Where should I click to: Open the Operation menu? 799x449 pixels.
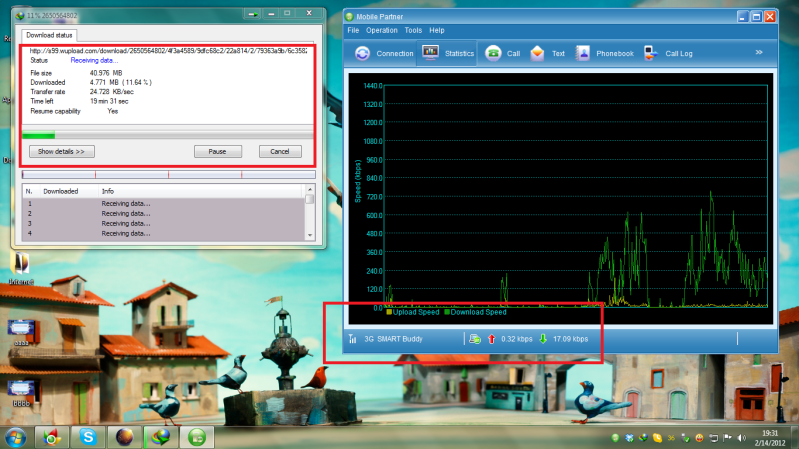(382, 31)
